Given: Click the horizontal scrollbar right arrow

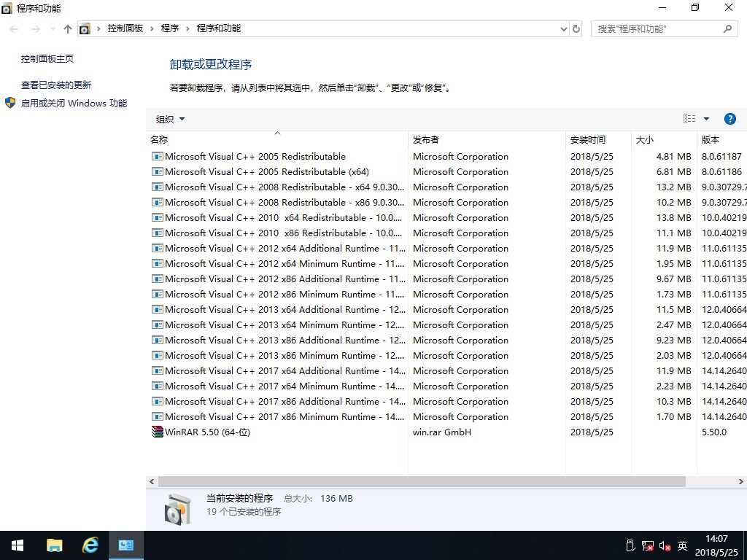Looking at the screenshot, I should (741, 481).
